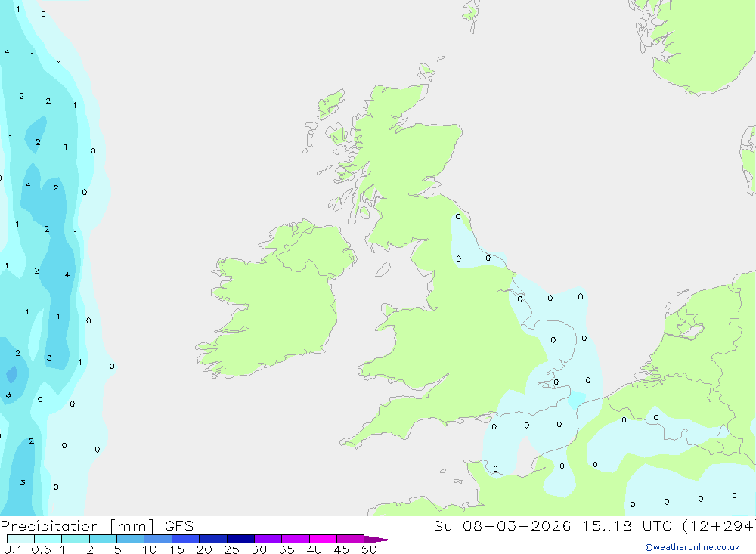The image size is (756, 554).
Task: Click the legend value "20"
Action: (x=204, y=549)
